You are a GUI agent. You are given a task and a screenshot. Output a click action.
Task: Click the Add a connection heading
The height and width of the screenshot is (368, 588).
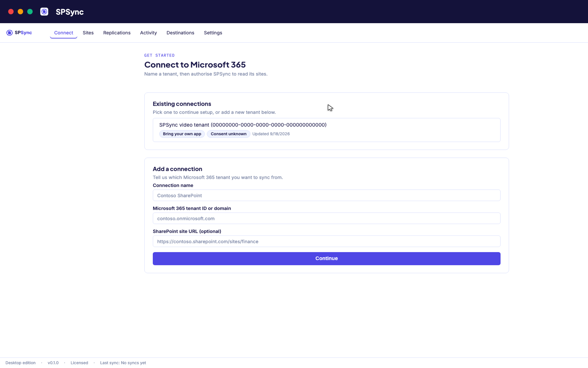point(177,169)
